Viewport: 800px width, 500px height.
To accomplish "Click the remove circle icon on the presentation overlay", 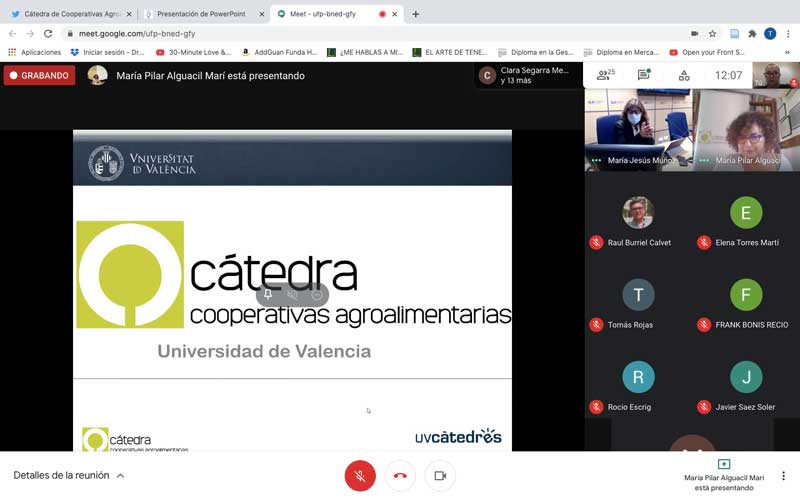I will tap(316, 294).
